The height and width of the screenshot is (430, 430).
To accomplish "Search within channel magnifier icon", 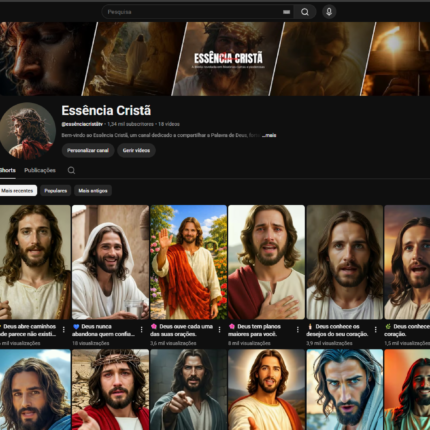I will point(71,170).
